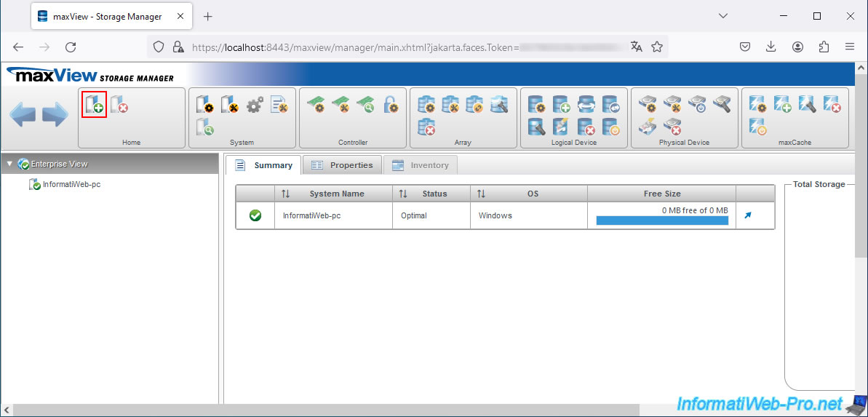Image resolution: width=868 pixels, height=417 pixels.
Task: Click the gears icon in System group
Action: coord(254,105)
